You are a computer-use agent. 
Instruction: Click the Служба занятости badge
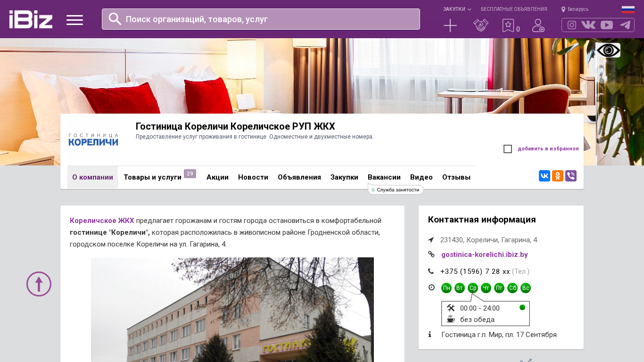click(396, 189)
